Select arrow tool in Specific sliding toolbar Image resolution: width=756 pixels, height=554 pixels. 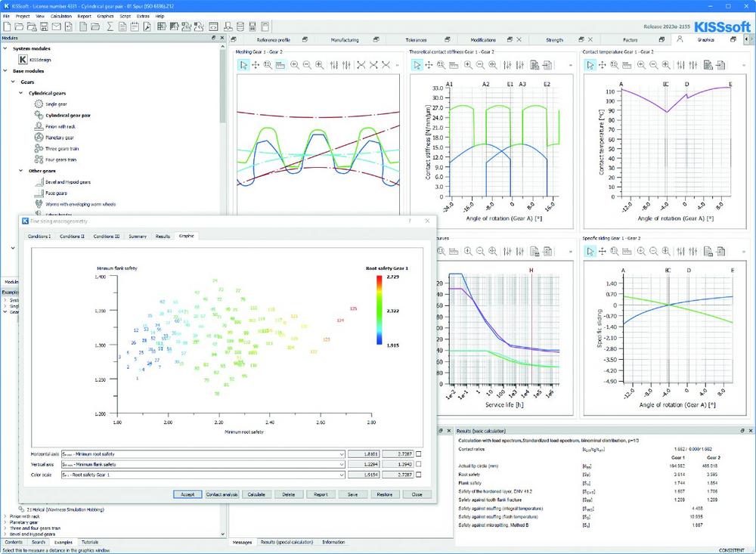[590, 251]
